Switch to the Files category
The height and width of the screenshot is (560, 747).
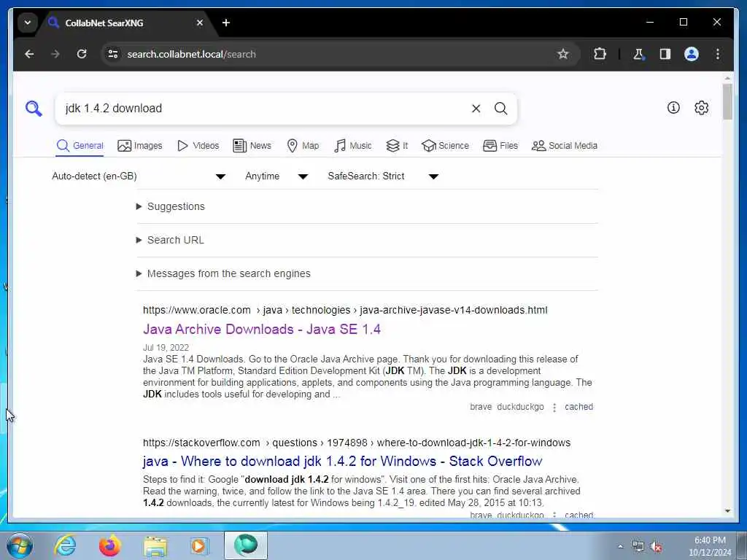point(500,146)
